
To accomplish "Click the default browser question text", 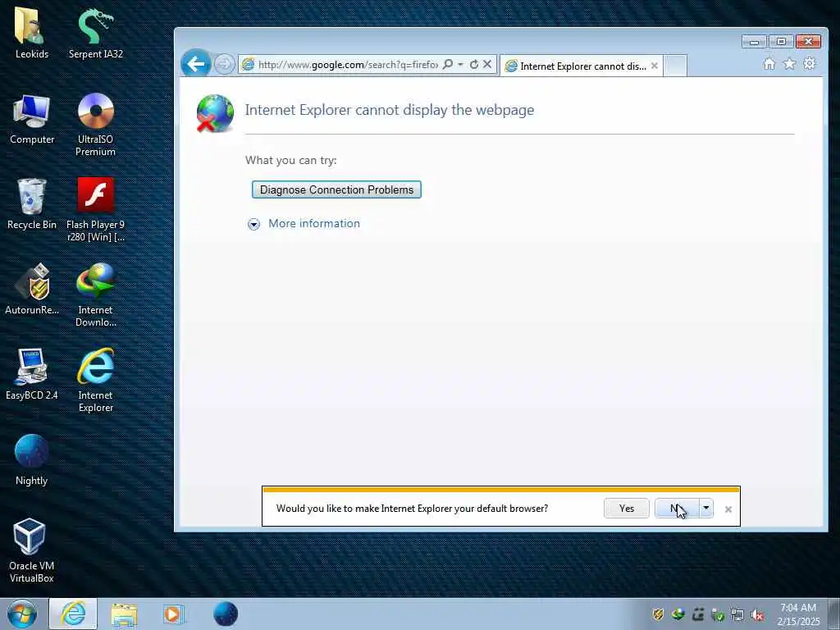I will click(412, 509).
